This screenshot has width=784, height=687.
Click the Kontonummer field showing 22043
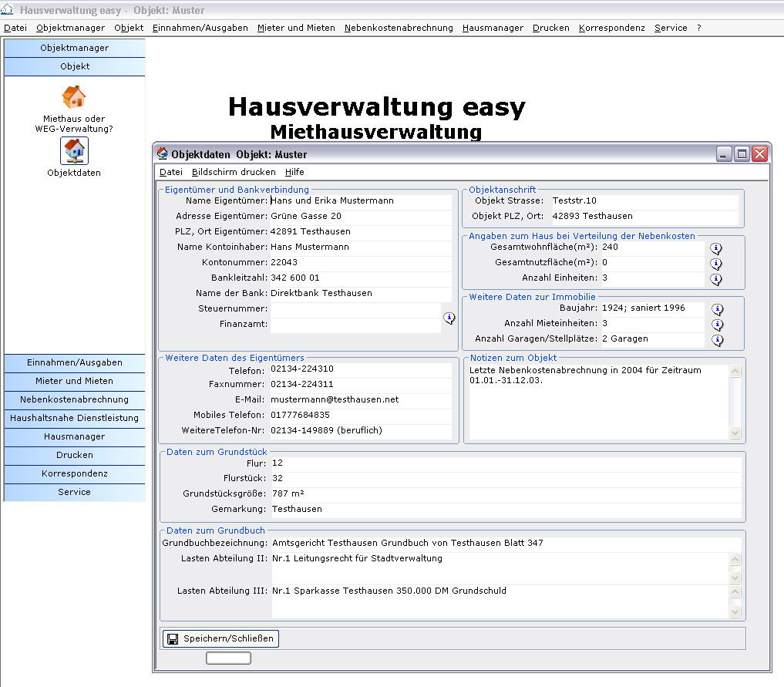[361, 262]
